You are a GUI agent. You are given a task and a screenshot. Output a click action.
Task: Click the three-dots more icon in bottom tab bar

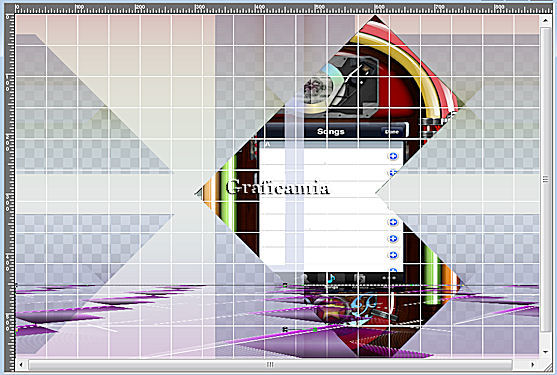pyautogui.click(x=389, y=278)
